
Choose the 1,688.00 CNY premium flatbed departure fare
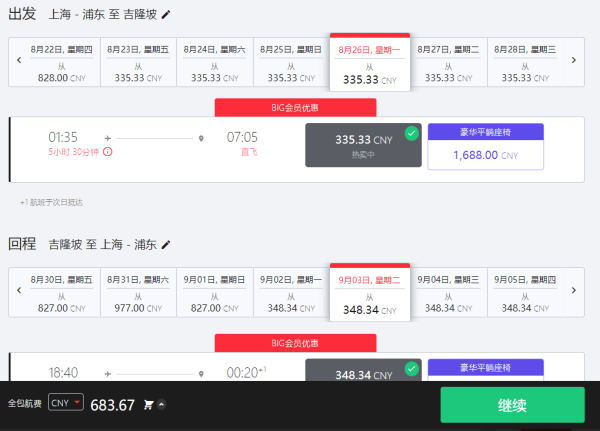click(486, 147)
